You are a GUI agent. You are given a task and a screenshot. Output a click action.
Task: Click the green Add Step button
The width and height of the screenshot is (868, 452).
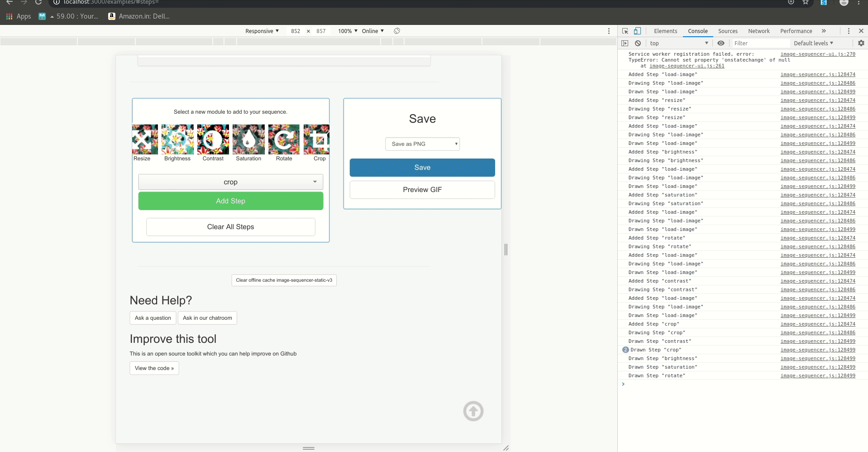pos(231,201)
